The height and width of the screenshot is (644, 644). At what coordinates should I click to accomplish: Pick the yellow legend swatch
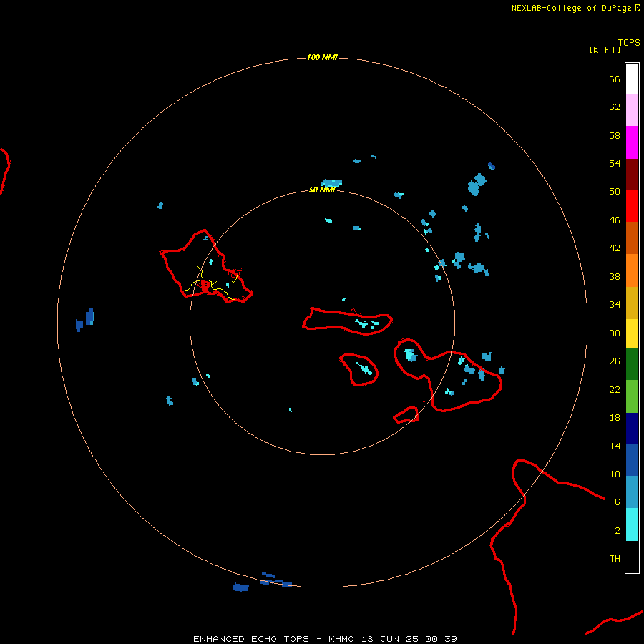click(x=632, y=333)
